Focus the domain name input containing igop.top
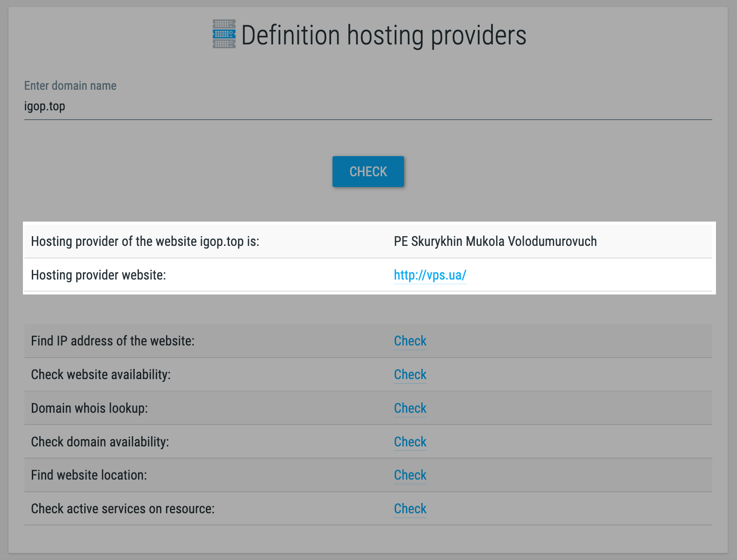Viewport: 737px width, 560px height. [x=368, y=107]
